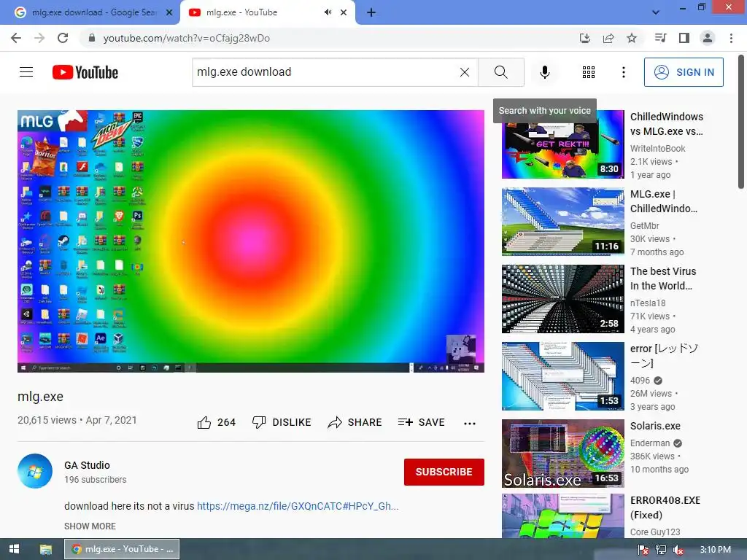This screenshot has height=560, width=747.
Task: Open the error 1:53 video thumbnail
Action: coord(562,376)
